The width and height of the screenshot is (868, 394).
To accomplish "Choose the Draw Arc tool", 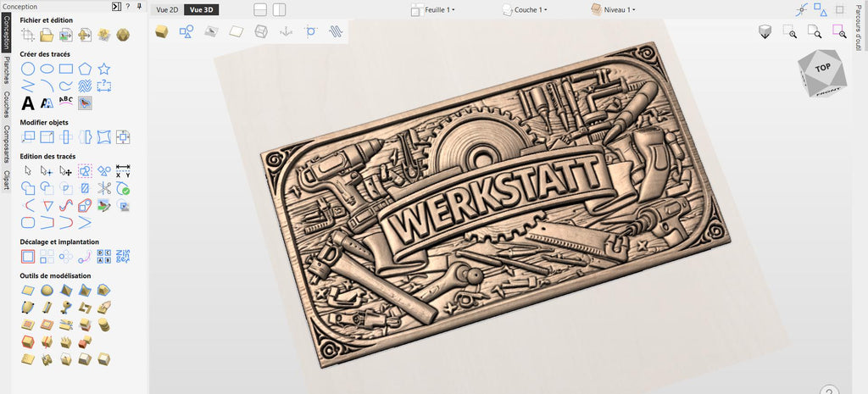I will (47, 86).
